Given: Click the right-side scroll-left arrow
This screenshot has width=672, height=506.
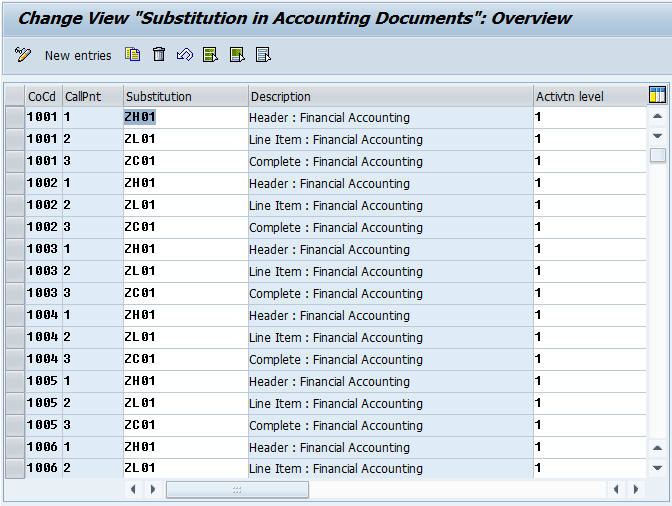Looking at the screenshot, I should [616, 489].
